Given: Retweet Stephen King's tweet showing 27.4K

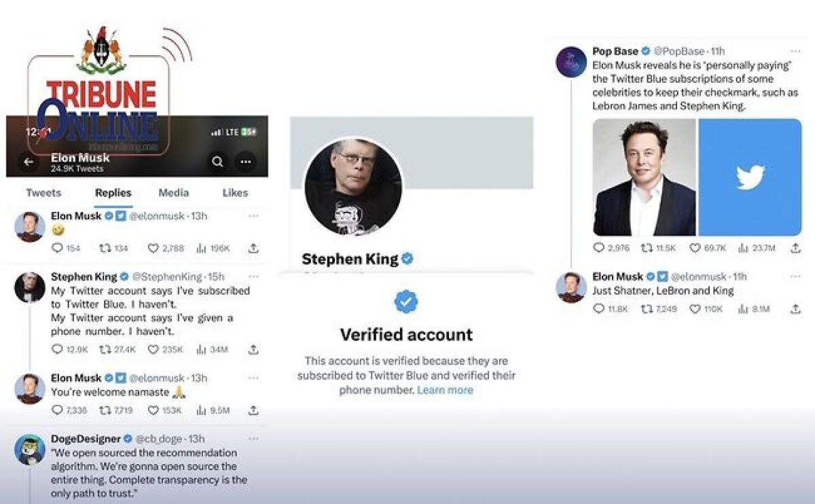Looking at the screenshot, I should tap(117, 349).
